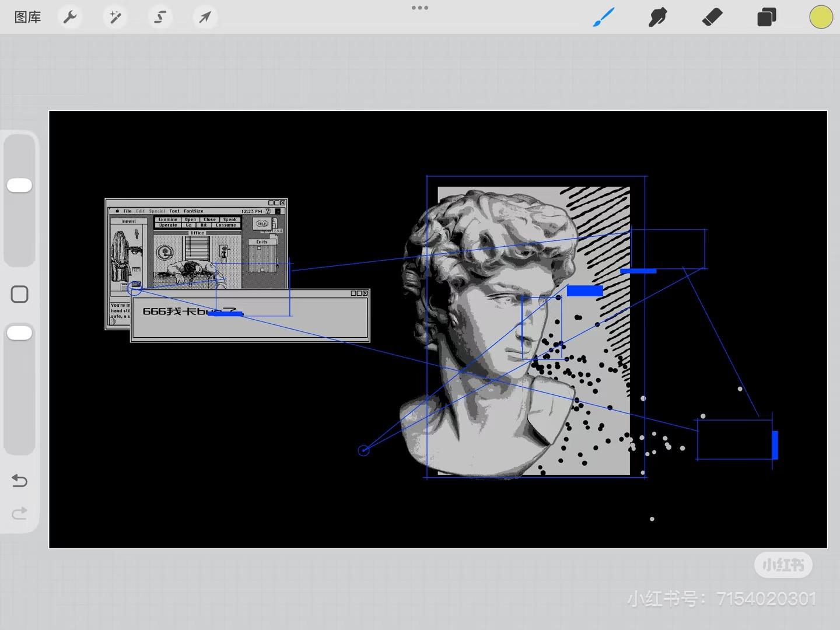This screenshot has width=840, height=630.
Task: Undo the last action with arrow
Action: 19,481
